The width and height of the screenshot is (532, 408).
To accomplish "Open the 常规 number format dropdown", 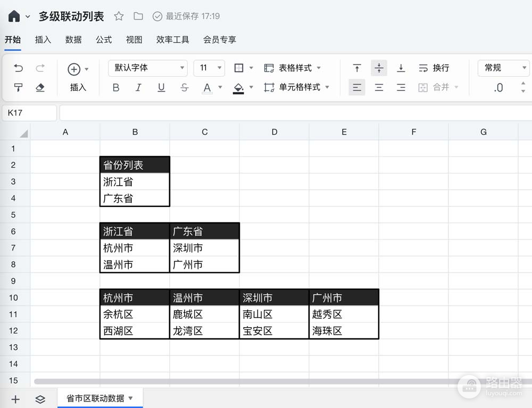I will [x=504, y=68].
